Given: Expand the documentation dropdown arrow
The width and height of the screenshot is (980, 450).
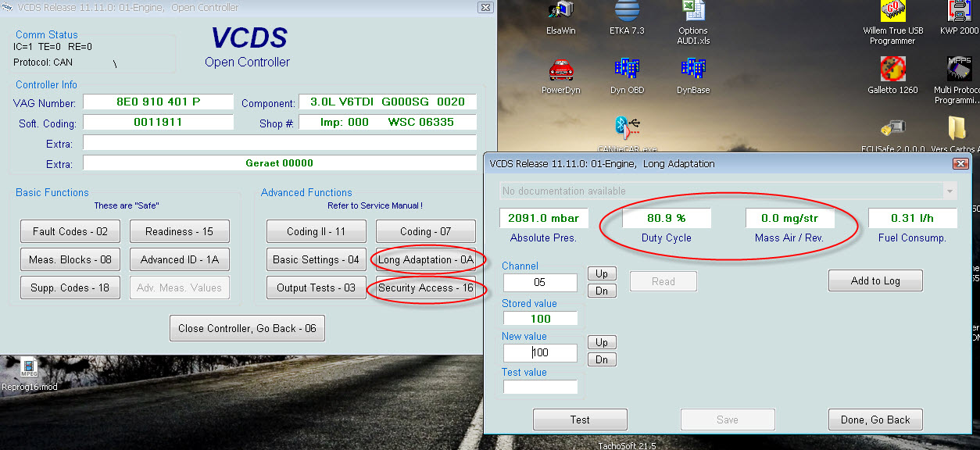Looking at the screenshot, I should coord(950,191).
